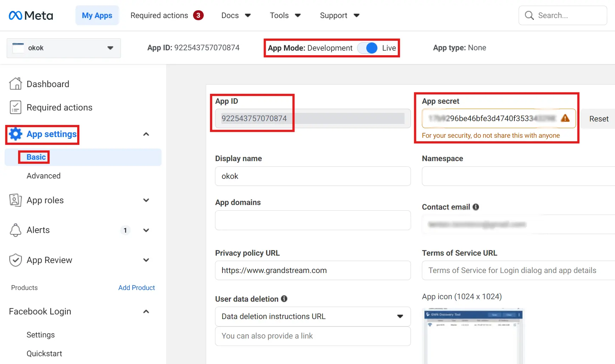Click the App domains field
The width and height of the screenshot is (615, 364).
point(313,220)
